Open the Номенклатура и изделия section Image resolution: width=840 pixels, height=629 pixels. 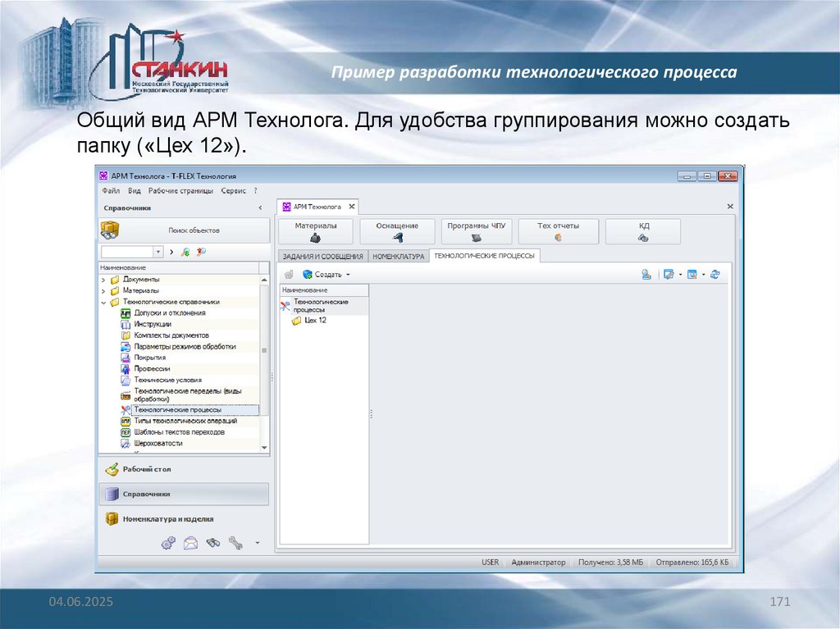pyautogui.click(x=184, y=519)
